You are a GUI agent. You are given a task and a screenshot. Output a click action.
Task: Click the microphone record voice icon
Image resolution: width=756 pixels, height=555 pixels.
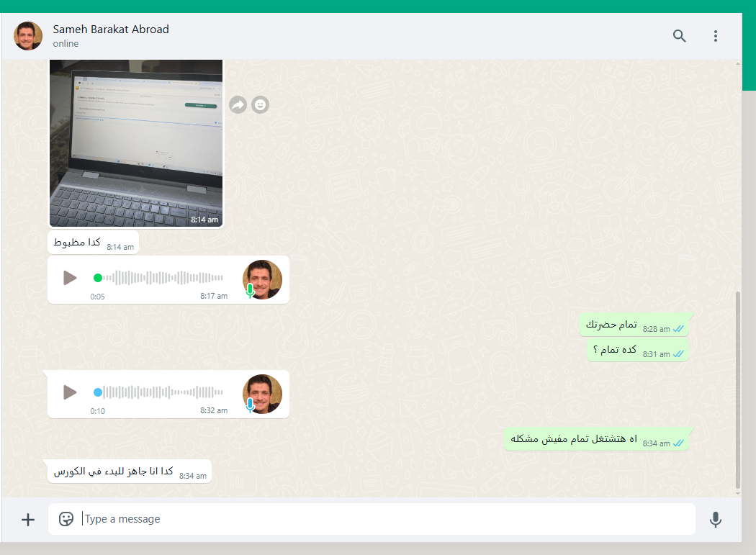pyautogui.click(x=716, y=519)
